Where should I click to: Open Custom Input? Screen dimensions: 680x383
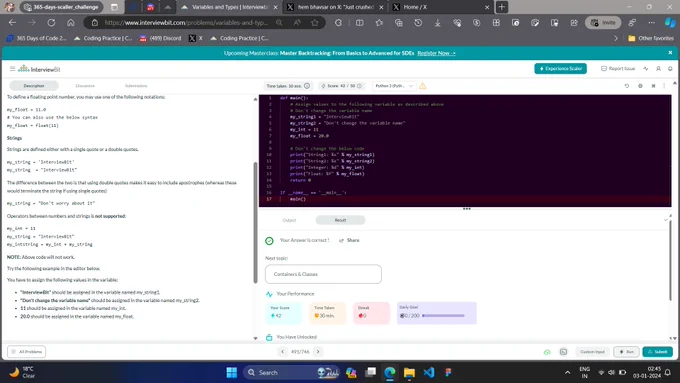click(x=592, y=352)
